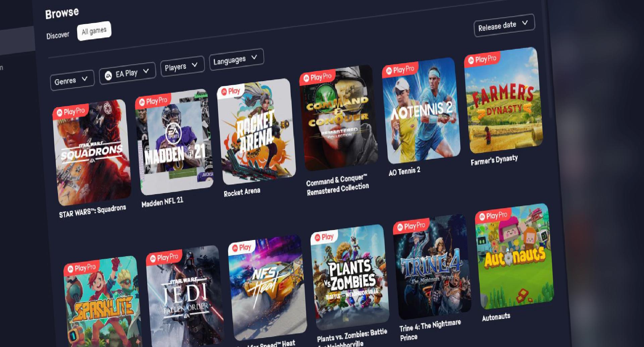Click the Play Pro badge on Squadrons

coord(70,112)
